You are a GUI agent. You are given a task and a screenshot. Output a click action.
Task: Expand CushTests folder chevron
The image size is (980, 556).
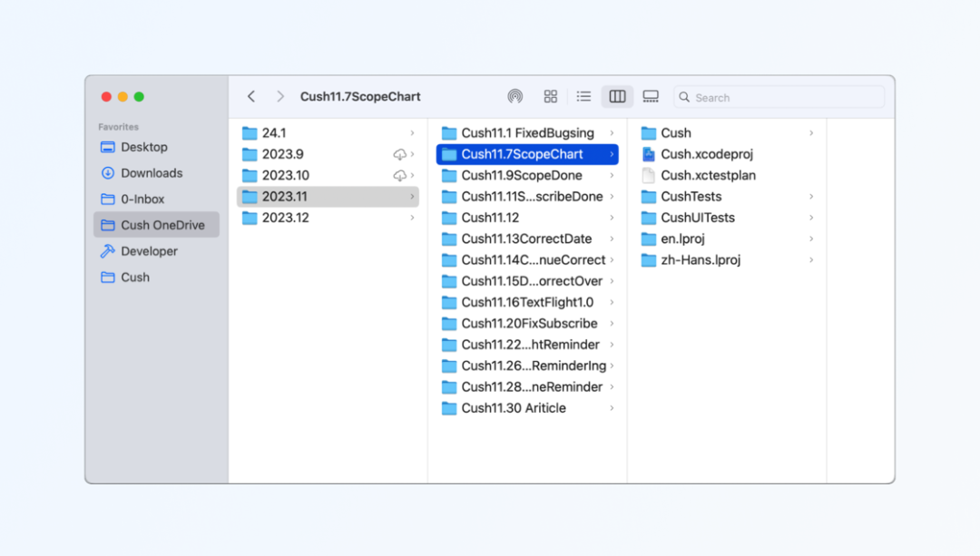[811, 197]
